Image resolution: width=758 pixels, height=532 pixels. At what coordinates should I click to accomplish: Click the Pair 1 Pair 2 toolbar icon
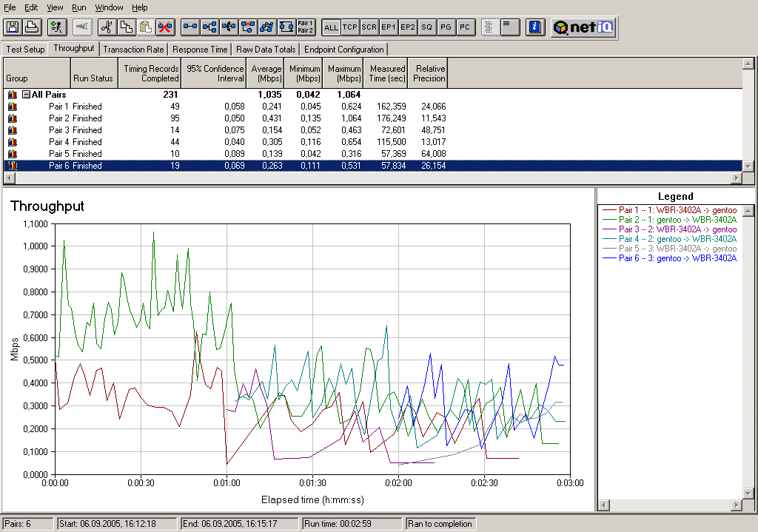305,27
